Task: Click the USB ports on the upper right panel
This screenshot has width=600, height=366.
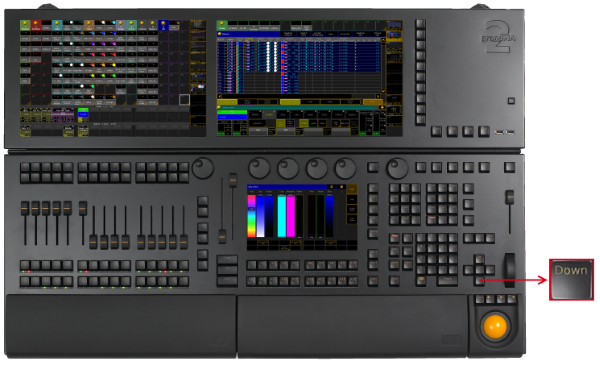Action: [504, 132]
